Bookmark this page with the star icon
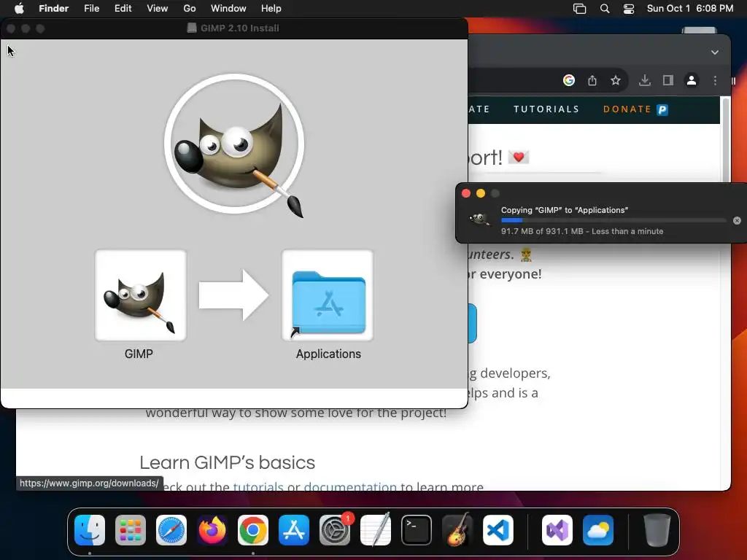The width and height of the screenshot is (747, 560). [616, 80]
